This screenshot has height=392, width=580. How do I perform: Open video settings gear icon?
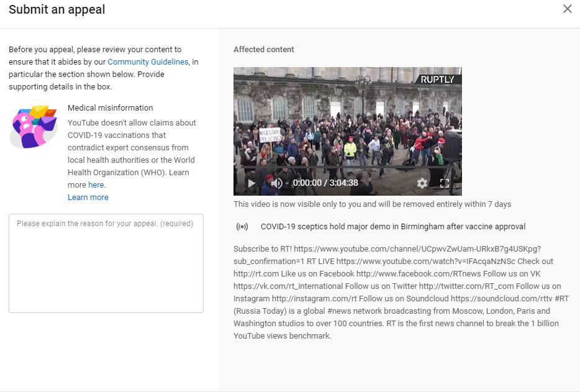[x=422, y=183]
